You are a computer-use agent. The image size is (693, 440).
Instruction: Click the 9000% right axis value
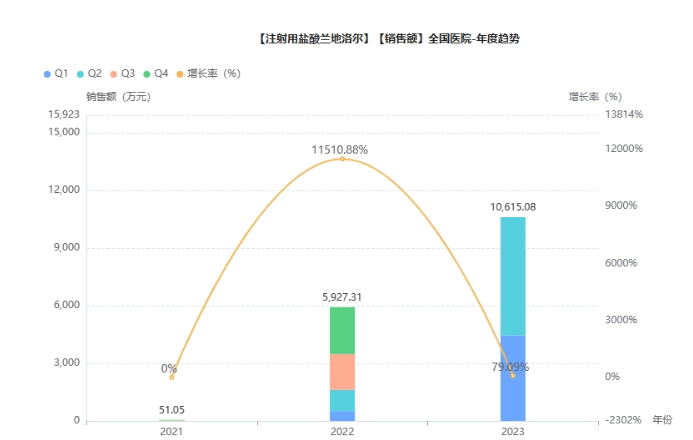point(621,205)
